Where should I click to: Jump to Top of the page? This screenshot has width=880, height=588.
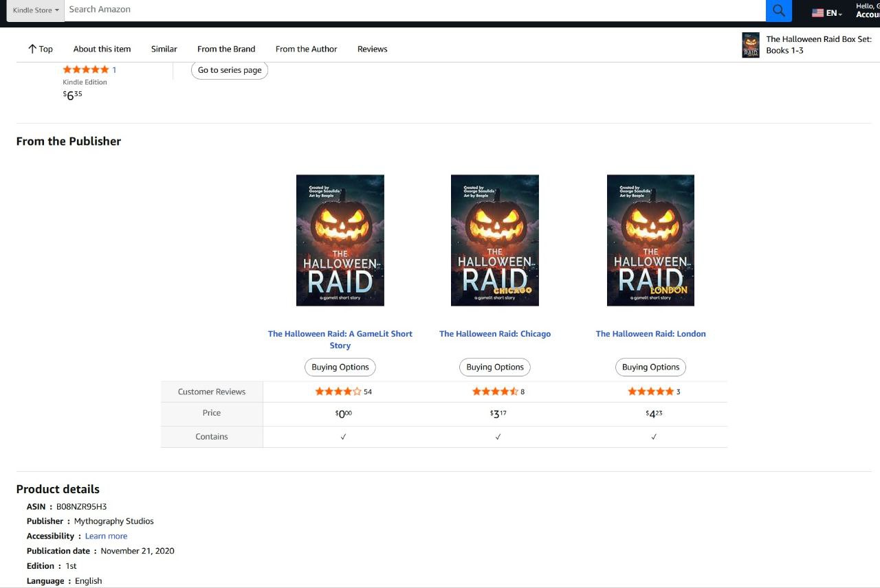(x=40, y=49)
